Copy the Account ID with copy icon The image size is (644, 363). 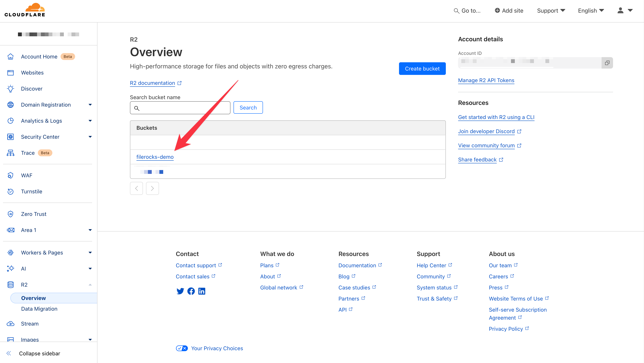tap(607, 63)
